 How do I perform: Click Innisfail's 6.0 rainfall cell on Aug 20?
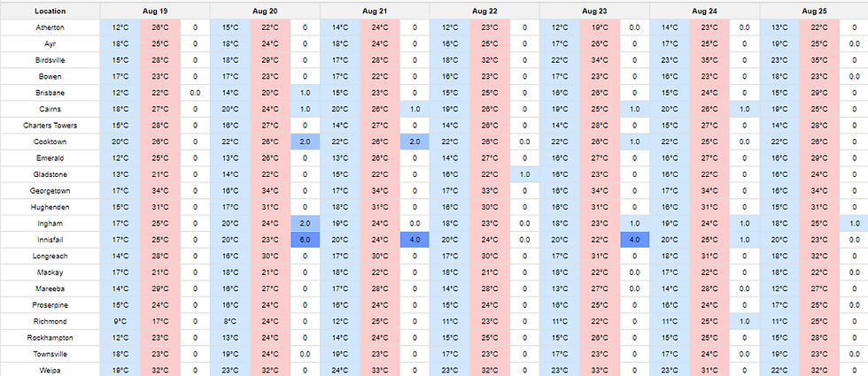point(305,239)
